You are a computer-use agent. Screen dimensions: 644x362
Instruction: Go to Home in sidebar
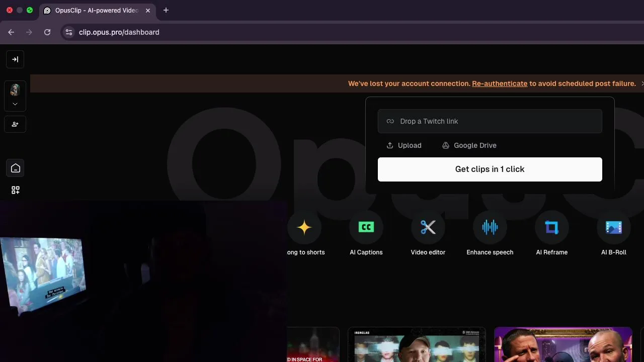pyautogui.click(x=16, y=168)
